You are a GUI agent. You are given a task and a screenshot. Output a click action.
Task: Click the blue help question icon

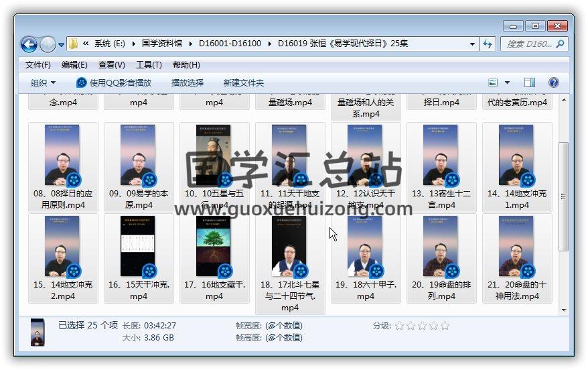[x=553, y=82]
